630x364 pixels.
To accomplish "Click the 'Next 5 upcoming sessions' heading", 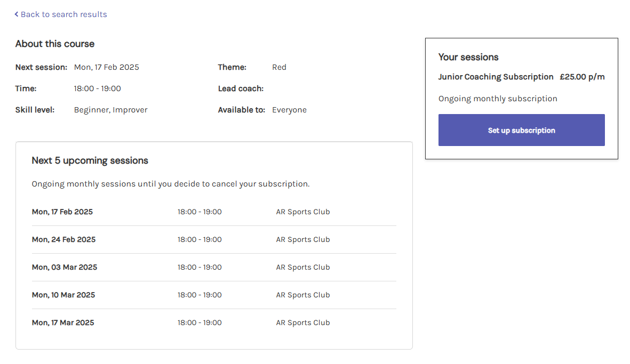I will pos(90,160).
